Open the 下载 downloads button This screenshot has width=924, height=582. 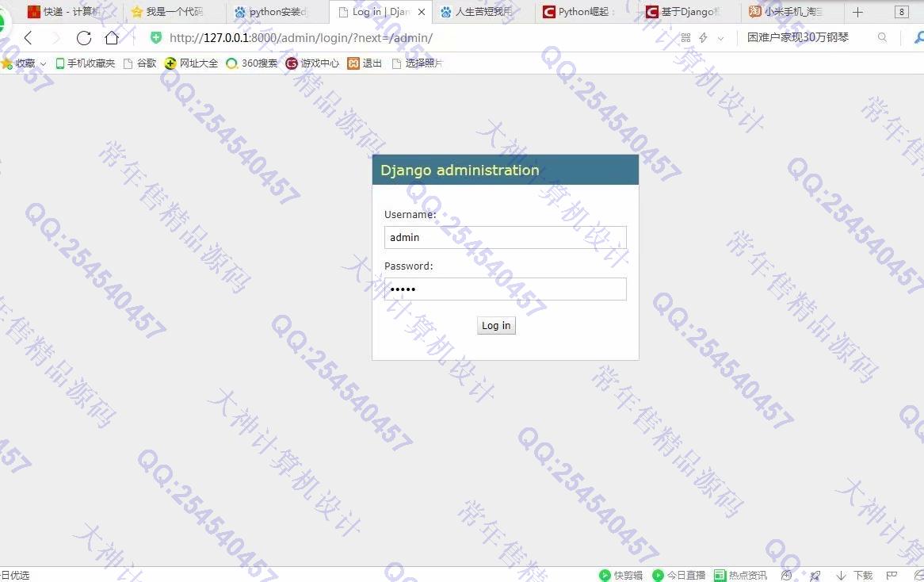tap(854, 575)
